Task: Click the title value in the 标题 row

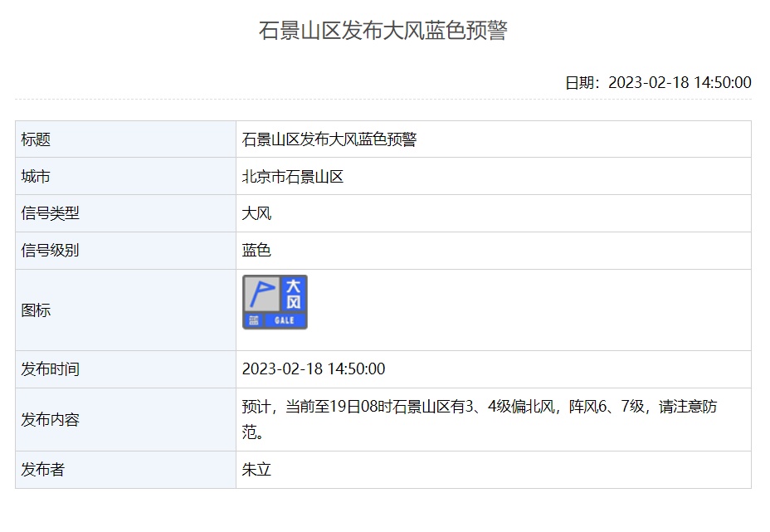Action: pos(329,139)
